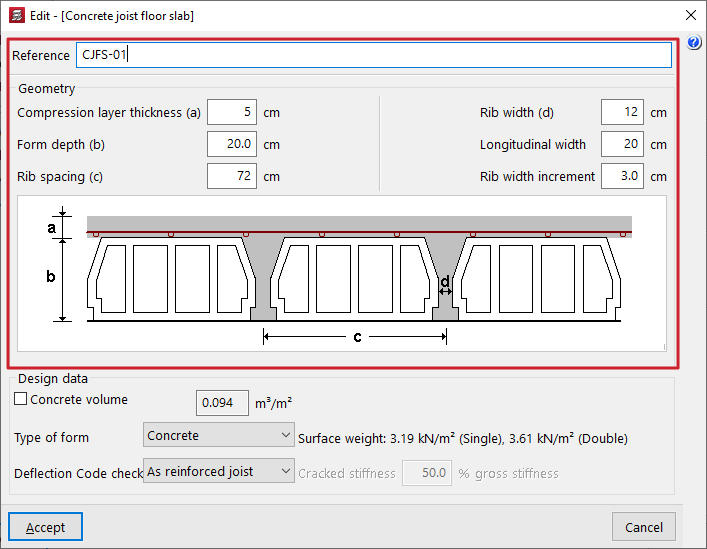This screenshot has width=707, height=549.
Task: Click the Rib spacing (c) field
Action: (x=232, y=177)
